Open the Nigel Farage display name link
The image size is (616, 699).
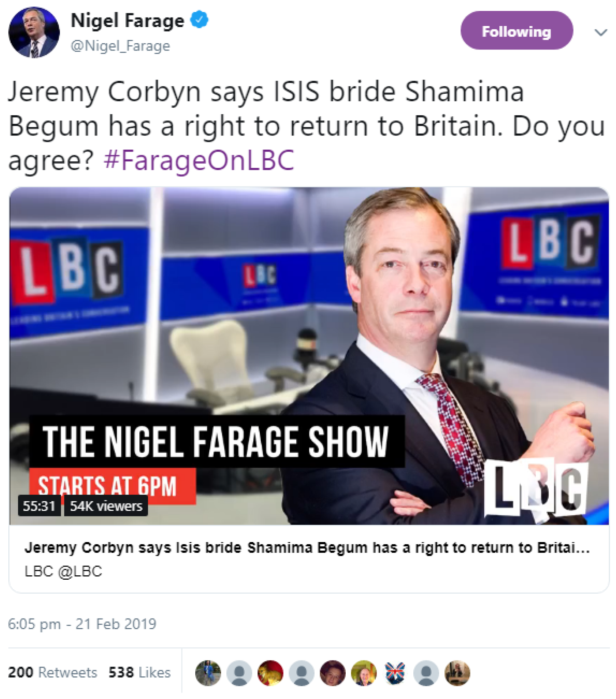127,20
